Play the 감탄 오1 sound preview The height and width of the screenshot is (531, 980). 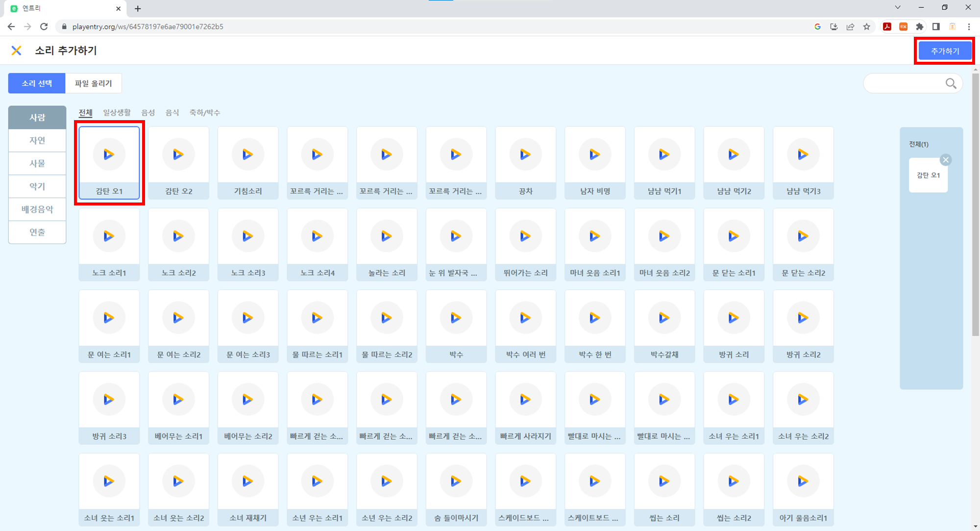(109, 155)
